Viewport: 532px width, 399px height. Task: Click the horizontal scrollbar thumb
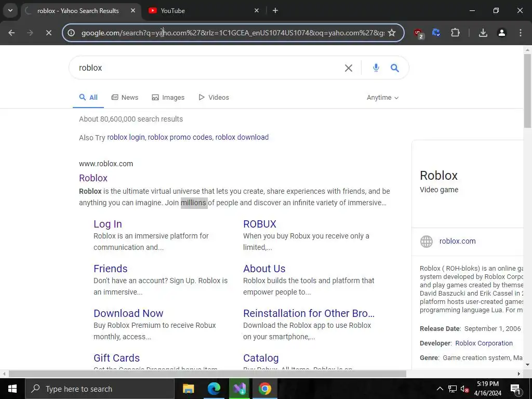[207, 374]
